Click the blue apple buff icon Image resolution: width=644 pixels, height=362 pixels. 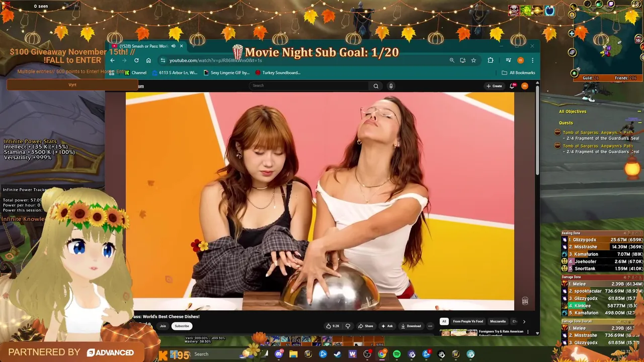(x=549, y=11)
